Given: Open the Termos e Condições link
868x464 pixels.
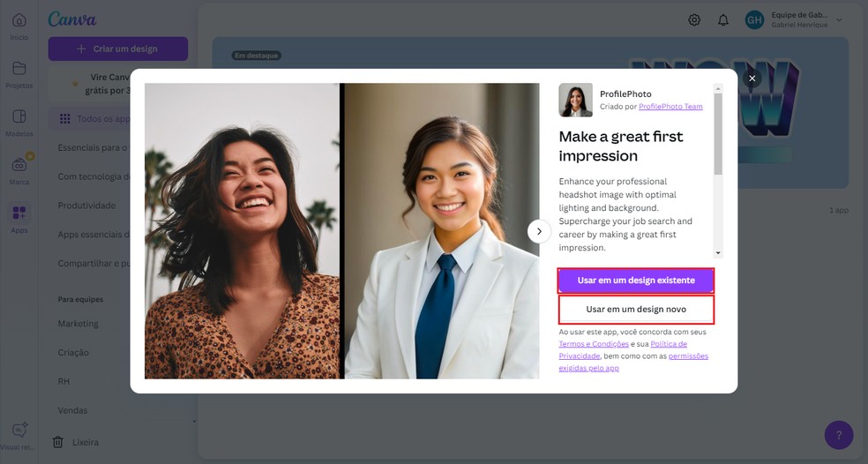Looking at the screenshot, I should 594,344.
